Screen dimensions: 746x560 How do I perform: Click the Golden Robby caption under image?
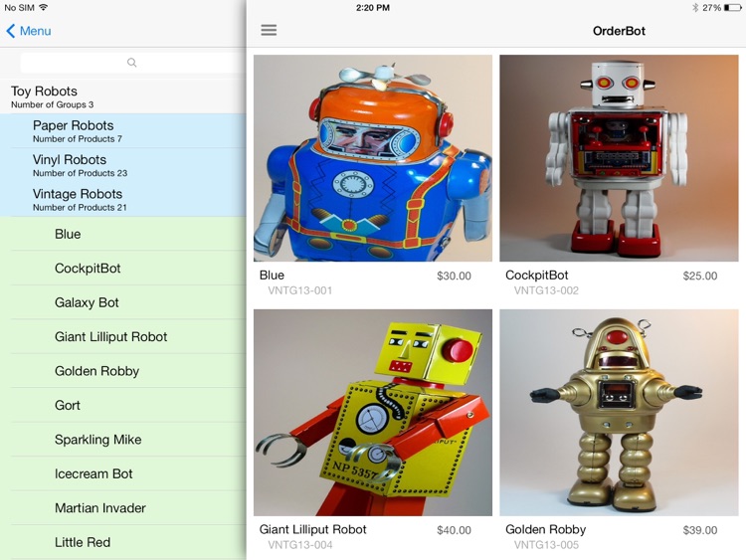[x=546, y=529]
